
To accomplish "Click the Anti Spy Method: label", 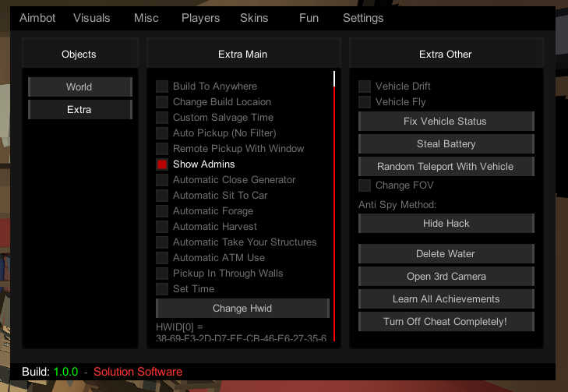I will (x=397, y=205).
